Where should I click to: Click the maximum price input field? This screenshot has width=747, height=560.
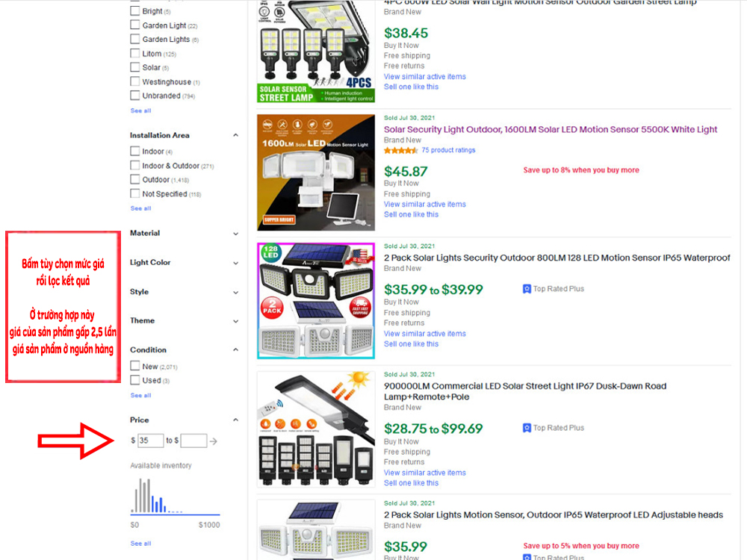click(x=193, y=441)
